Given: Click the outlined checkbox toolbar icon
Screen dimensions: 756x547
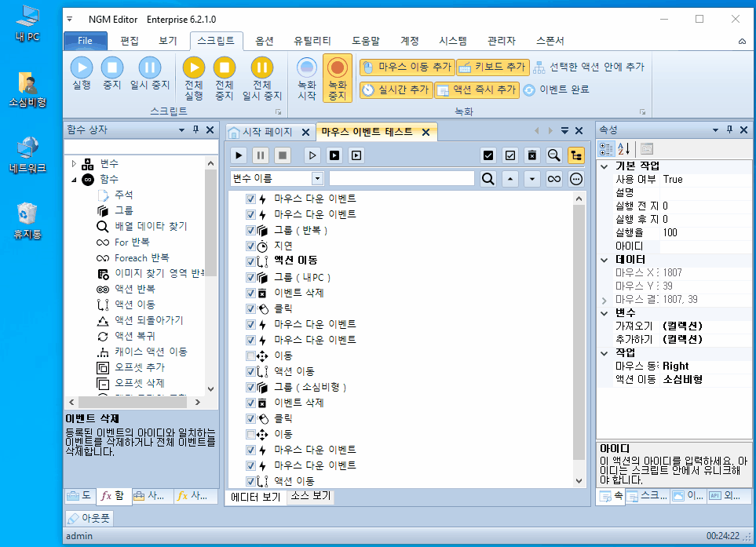Looking at the screenshot, I should (510, 155).
